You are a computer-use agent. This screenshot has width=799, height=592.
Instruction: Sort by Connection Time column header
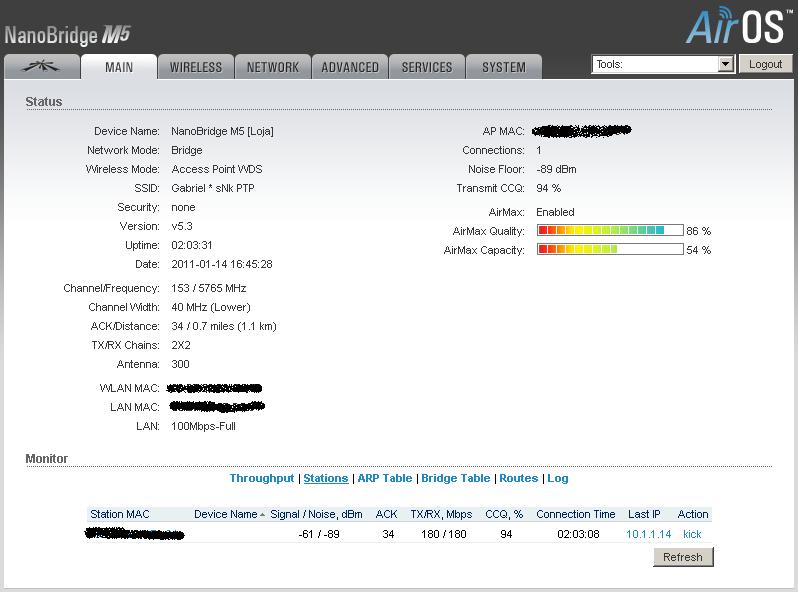[x=576, y=514]
